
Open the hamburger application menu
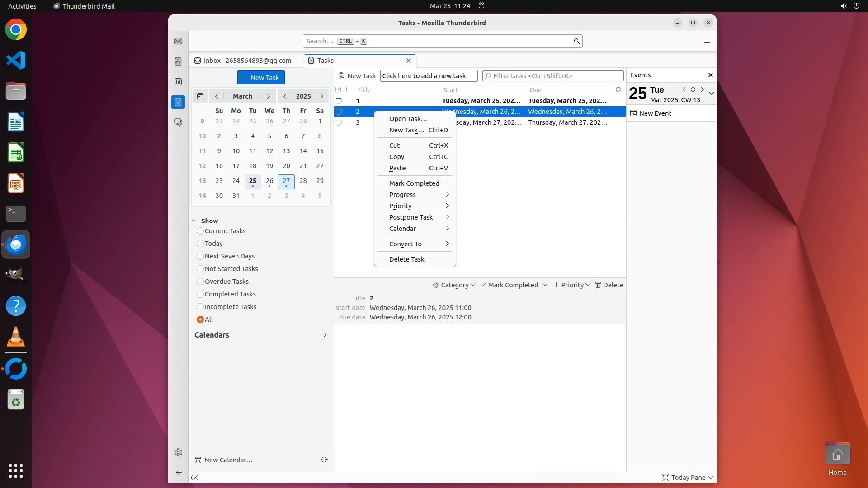(707, 41)
